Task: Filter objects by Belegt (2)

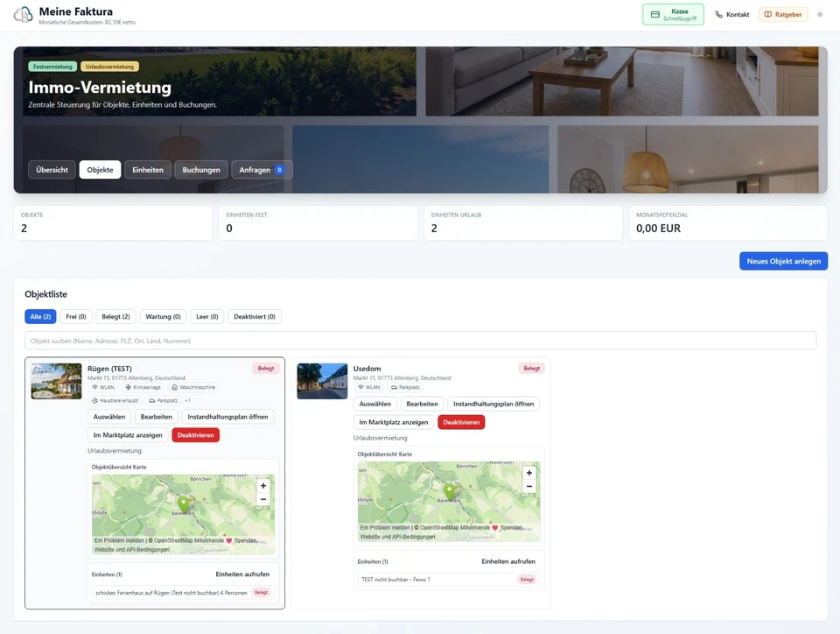Action: pos(115,317)
